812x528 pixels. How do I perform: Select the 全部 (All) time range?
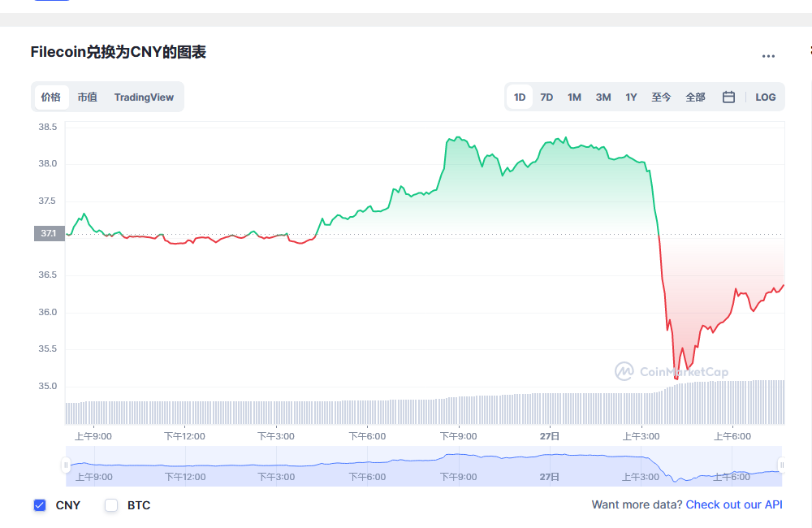click(x=695, y=97)
